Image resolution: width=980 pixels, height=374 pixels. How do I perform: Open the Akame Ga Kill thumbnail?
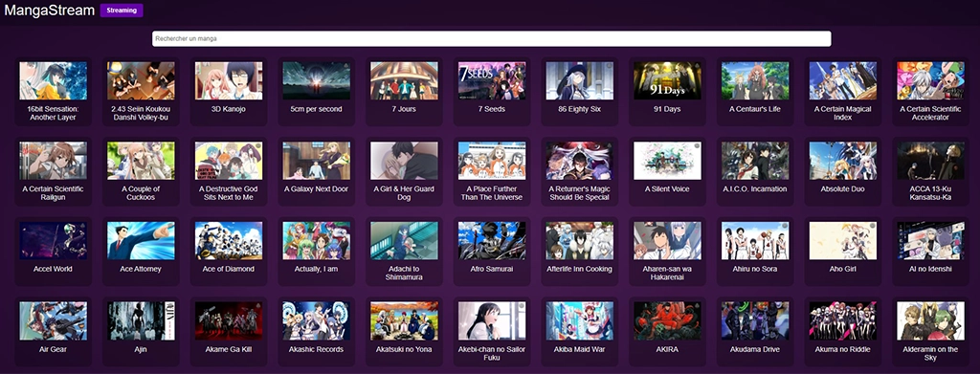[x=229, y=321]
